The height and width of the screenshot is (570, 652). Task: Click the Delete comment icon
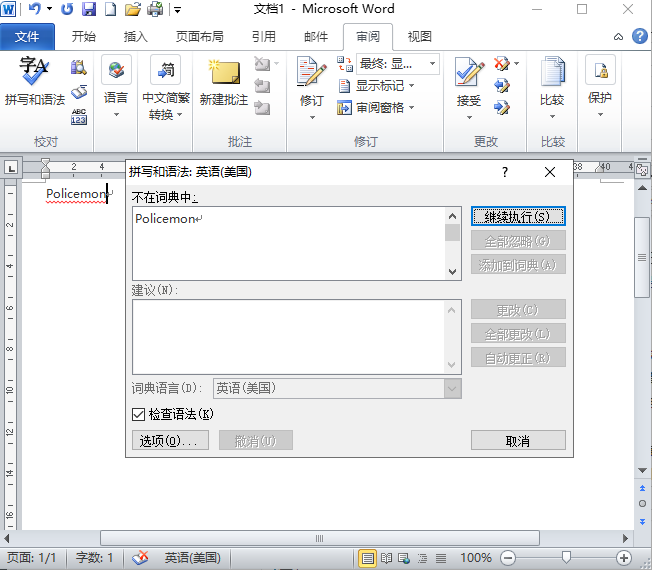(262, 64)
